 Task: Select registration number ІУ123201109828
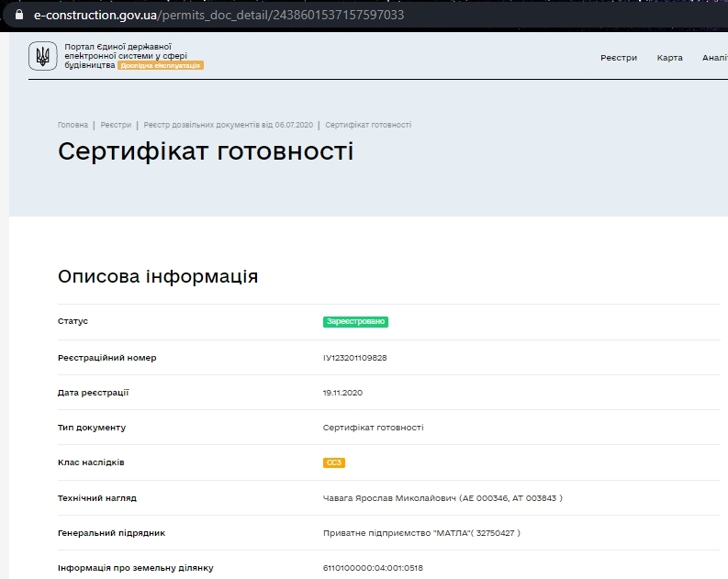point(354,358)
